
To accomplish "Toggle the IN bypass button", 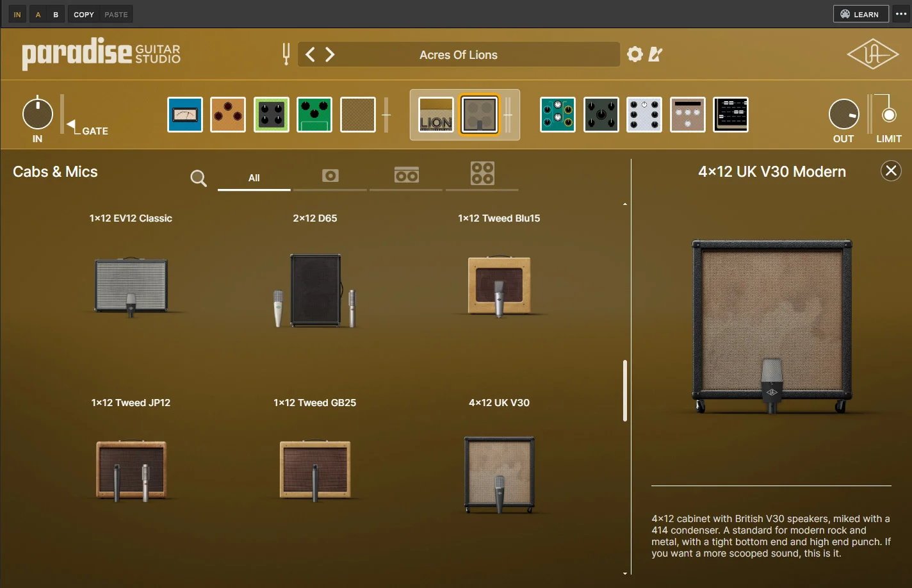I will click(x=17, y=14).
